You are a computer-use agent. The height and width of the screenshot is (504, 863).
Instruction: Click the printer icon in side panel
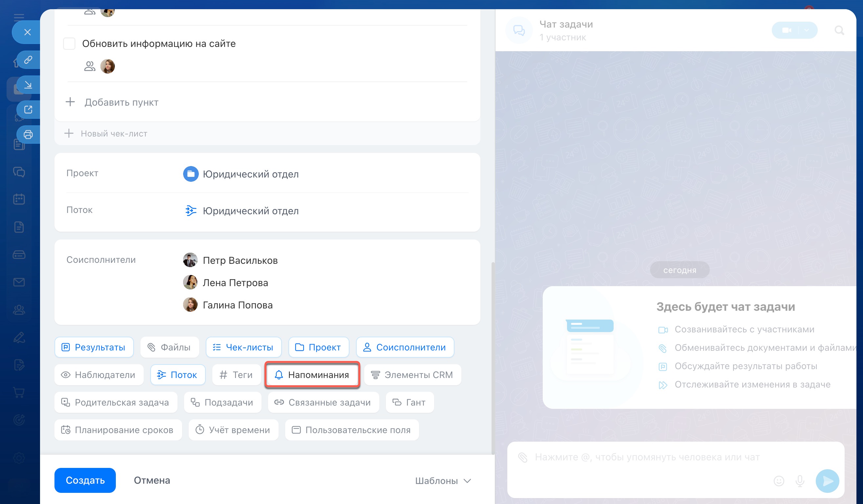28,134
